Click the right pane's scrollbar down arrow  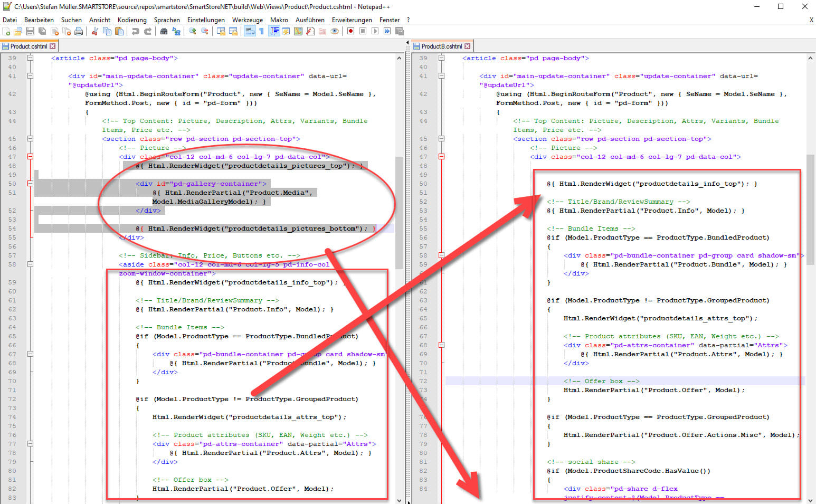[810, 500]
